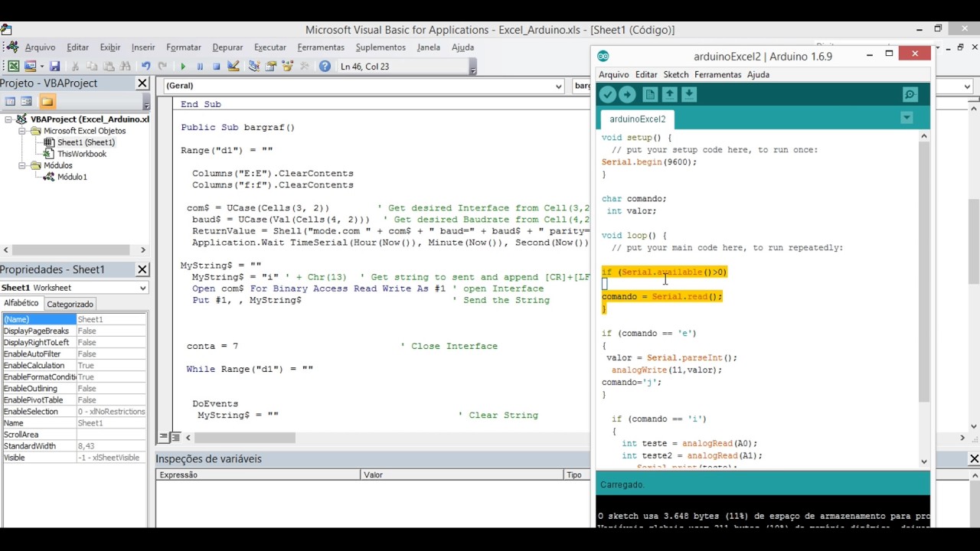
Task: Click Arduino New sketch icon
Action: pyautogui.click(x=650, y=94)
